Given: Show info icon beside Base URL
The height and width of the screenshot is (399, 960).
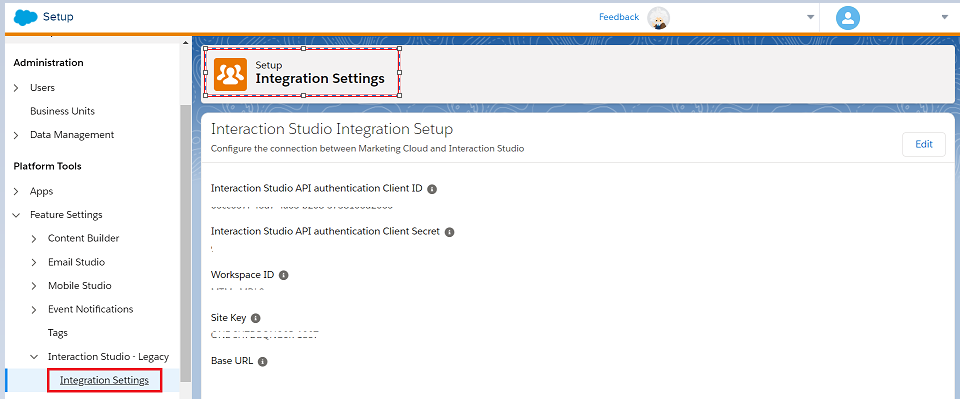Looking at the screenshot, I should pyautogui.click(x=263, y=362).
